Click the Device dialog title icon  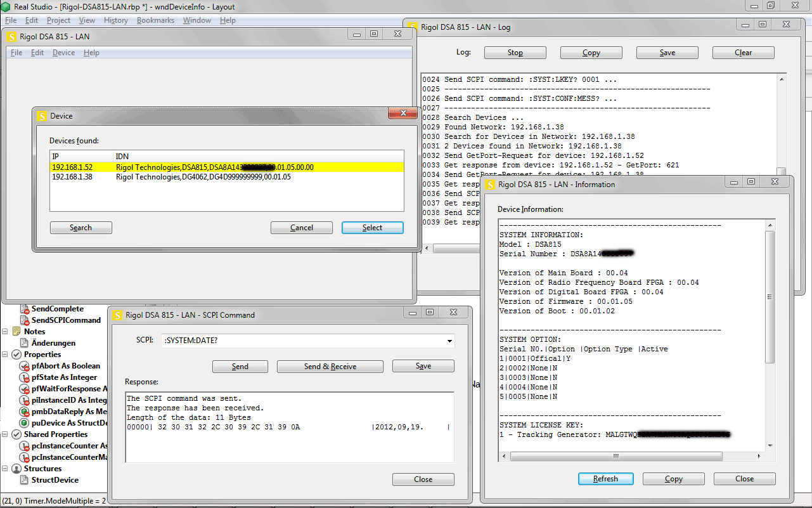click(x=42, y=116)
